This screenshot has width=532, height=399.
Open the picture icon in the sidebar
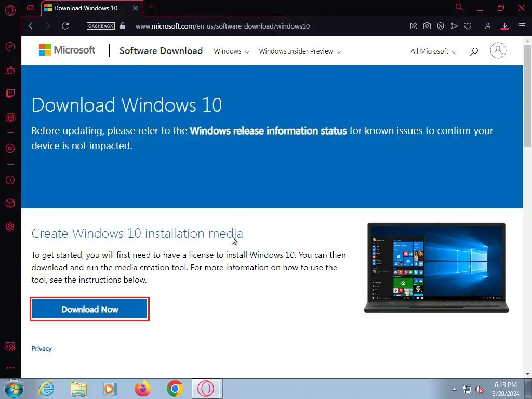pyautogui.click(x=10, y=345)
